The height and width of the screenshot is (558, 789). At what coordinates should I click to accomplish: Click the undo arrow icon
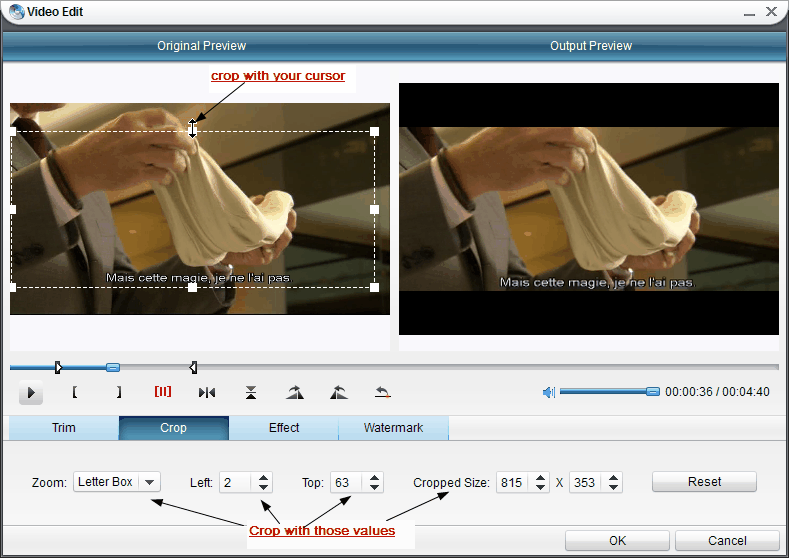tap(382, 392)
